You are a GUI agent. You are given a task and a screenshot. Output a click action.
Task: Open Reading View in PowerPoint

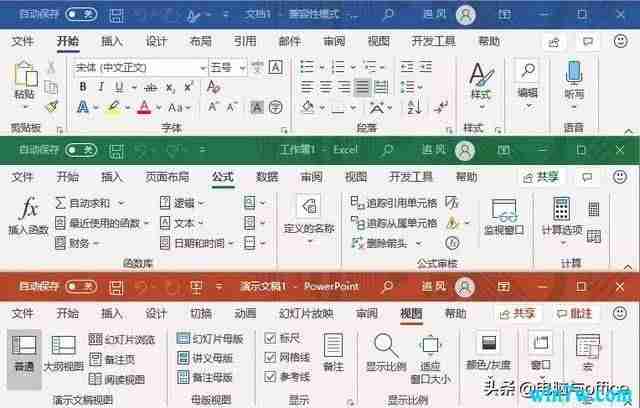pos(117,379)
